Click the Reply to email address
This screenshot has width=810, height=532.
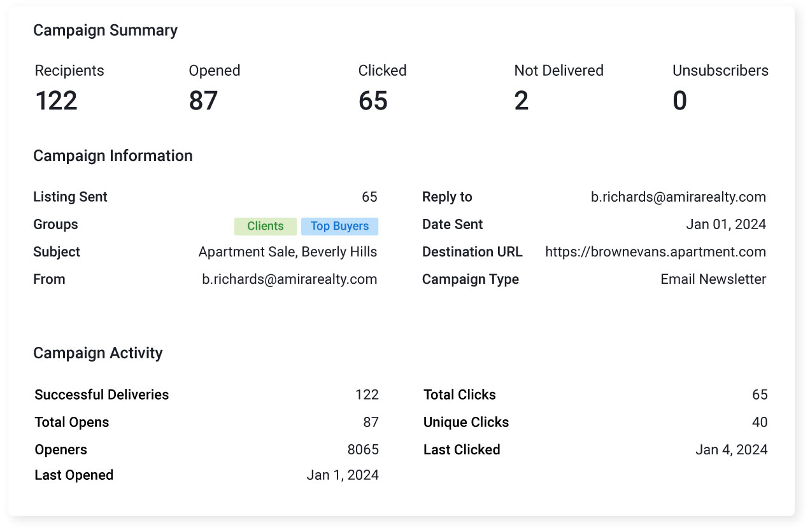tap(677, 197)
